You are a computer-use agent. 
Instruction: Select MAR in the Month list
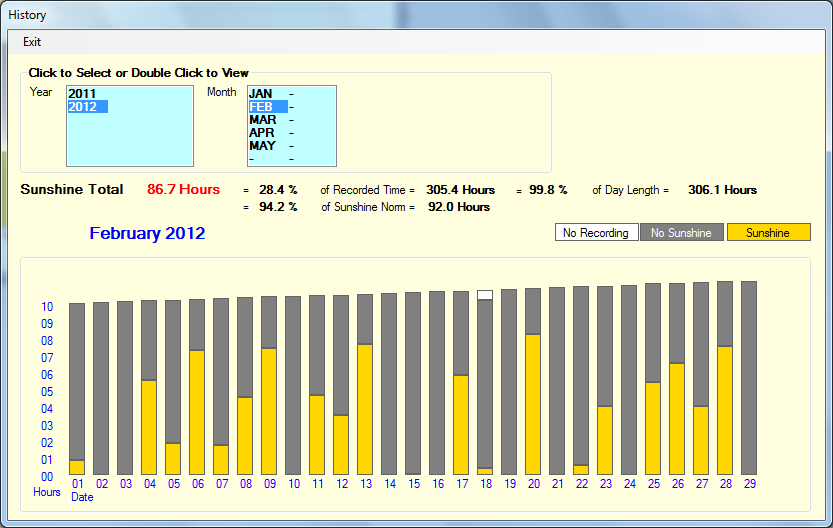pos(263,120)
